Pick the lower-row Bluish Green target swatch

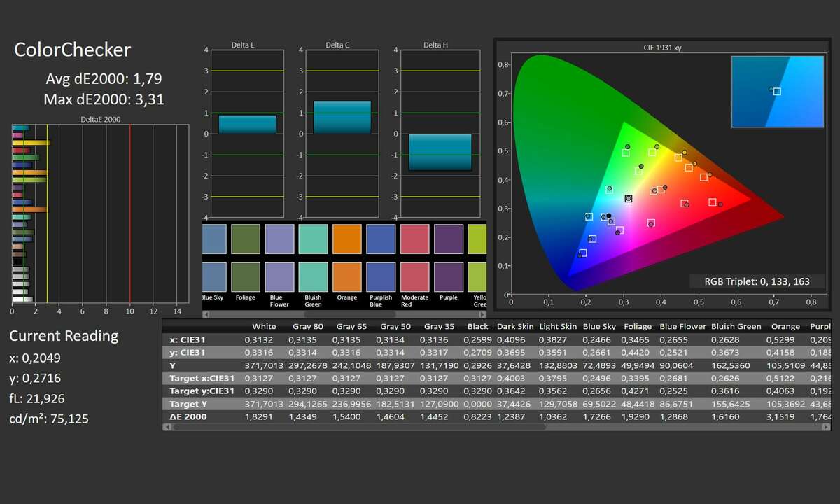click(x=312, y=276)
